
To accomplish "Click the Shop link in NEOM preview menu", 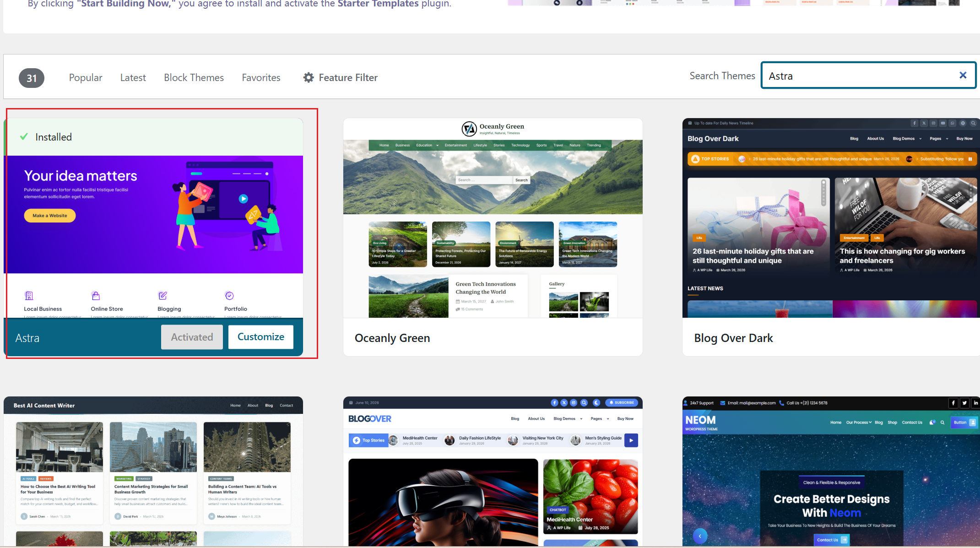I will (892, 423).
